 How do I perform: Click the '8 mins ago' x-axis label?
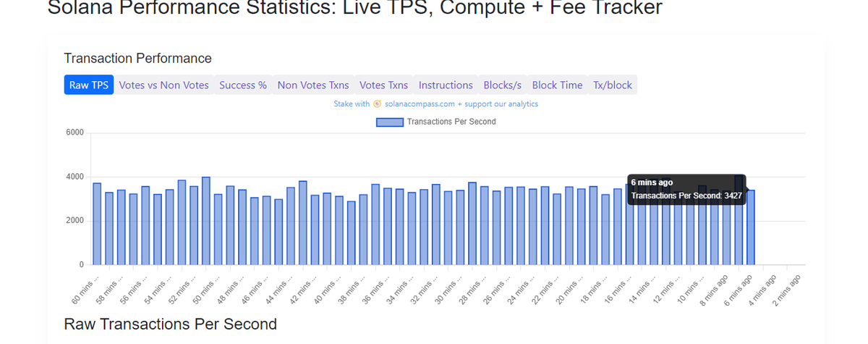715,290
